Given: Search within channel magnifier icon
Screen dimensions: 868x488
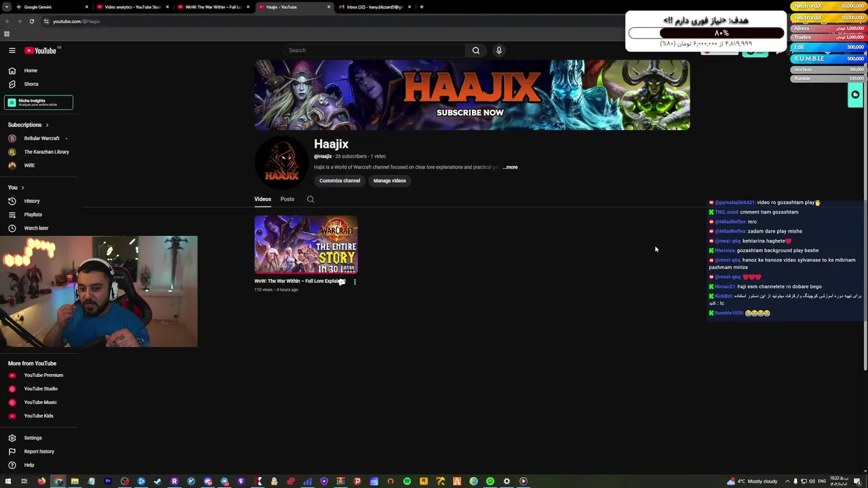Looking at the screenshot, I should point(311,199).
